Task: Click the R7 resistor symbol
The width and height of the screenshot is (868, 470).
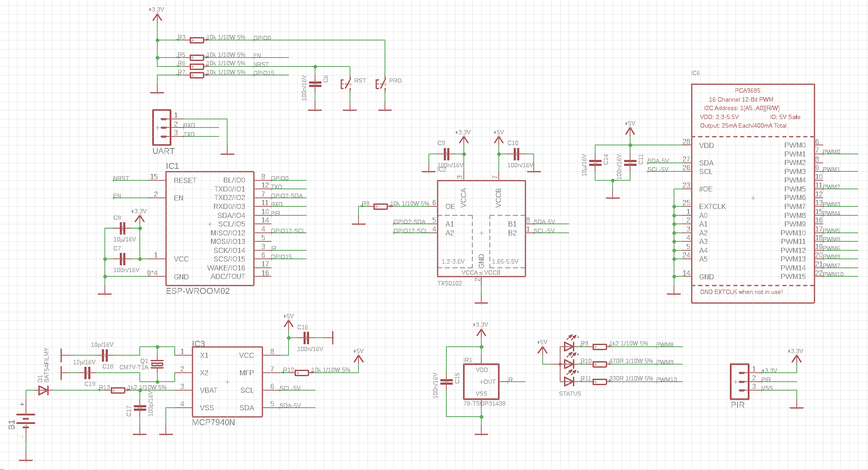Action: click(197, 75)
